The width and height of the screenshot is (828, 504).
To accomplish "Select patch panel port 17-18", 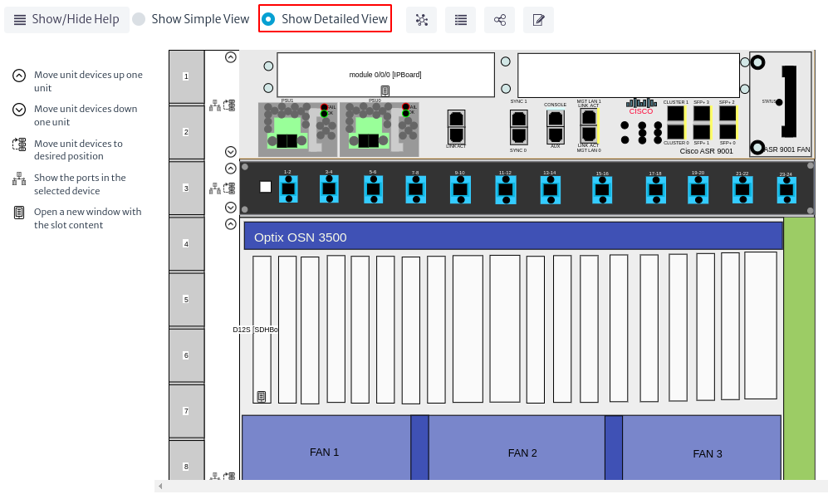I will 656,190.
